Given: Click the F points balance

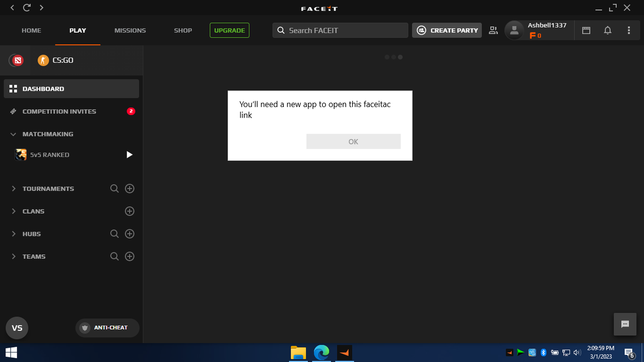Looking at the screenshot, I should click(535, 36).
